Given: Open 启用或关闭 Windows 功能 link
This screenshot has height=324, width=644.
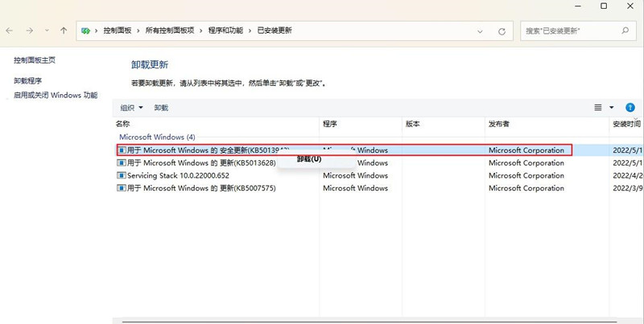Looking at the screenshot, I should pos(56,95).
